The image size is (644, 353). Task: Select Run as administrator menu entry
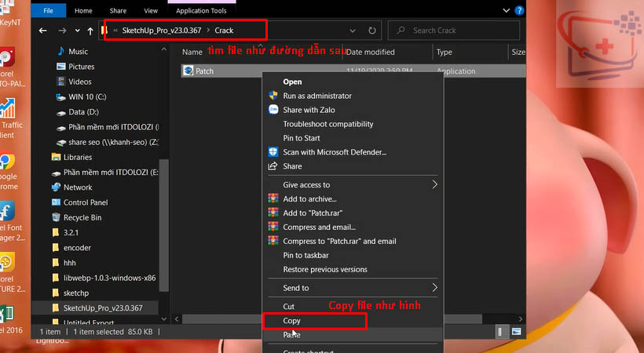point(317,96)
